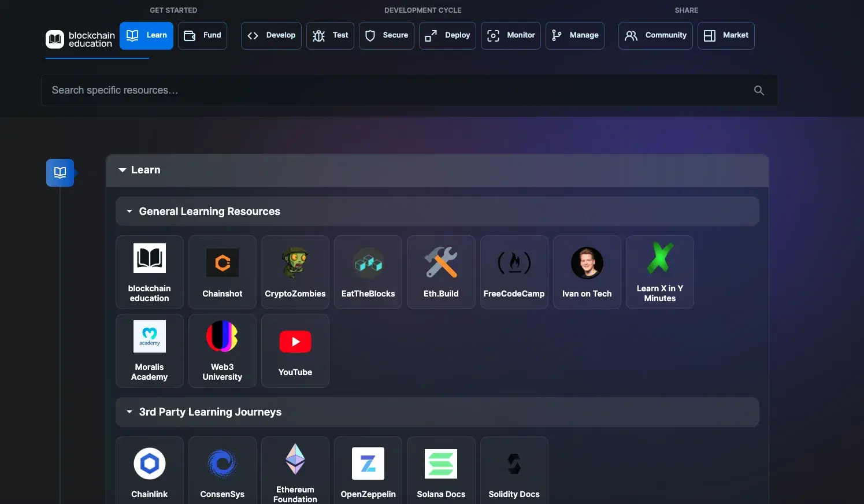Collapse General Learning Resources group
Screen dimensions: 864x504
(x=129, y=212)
